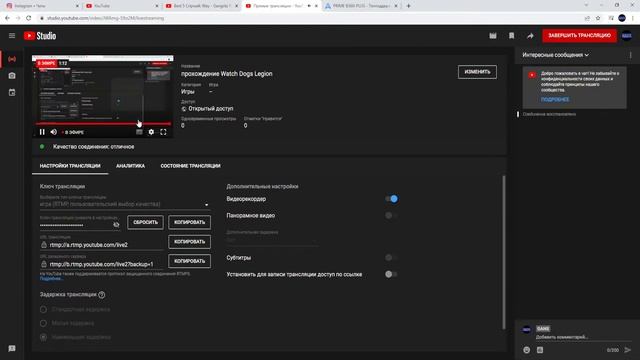The image size is (640, 360).
Task: Open emoji picker in chat box
Action: point(527,350)
